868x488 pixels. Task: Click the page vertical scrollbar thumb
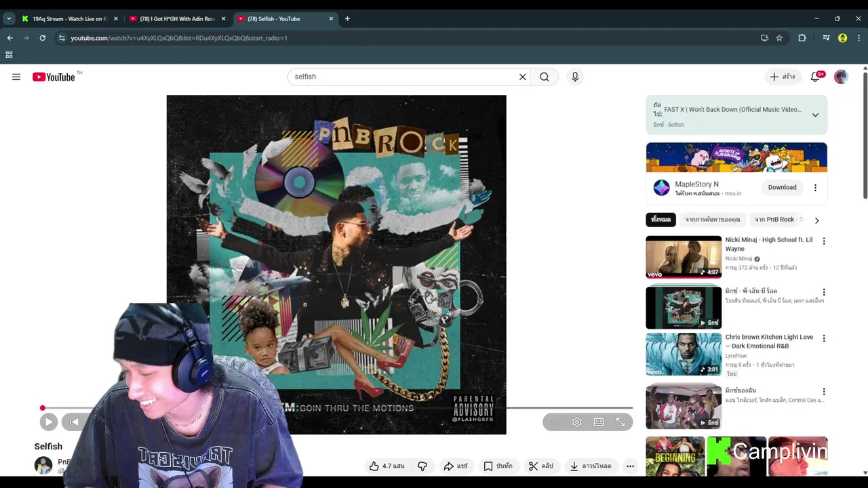click(x=865, y=136)
